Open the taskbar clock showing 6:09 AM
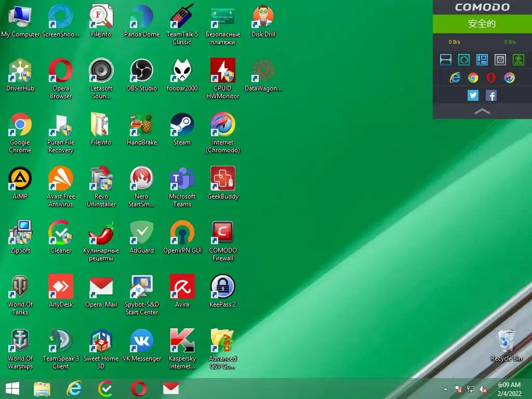Viewport: 532px width, 399px height. 509,389
